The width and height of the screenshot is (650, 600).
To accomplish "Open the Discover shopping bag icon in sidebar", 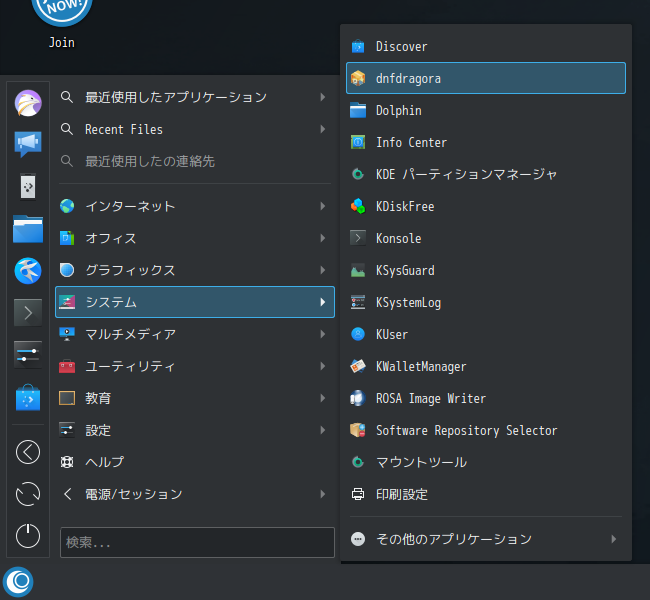I will coord(28,397).
